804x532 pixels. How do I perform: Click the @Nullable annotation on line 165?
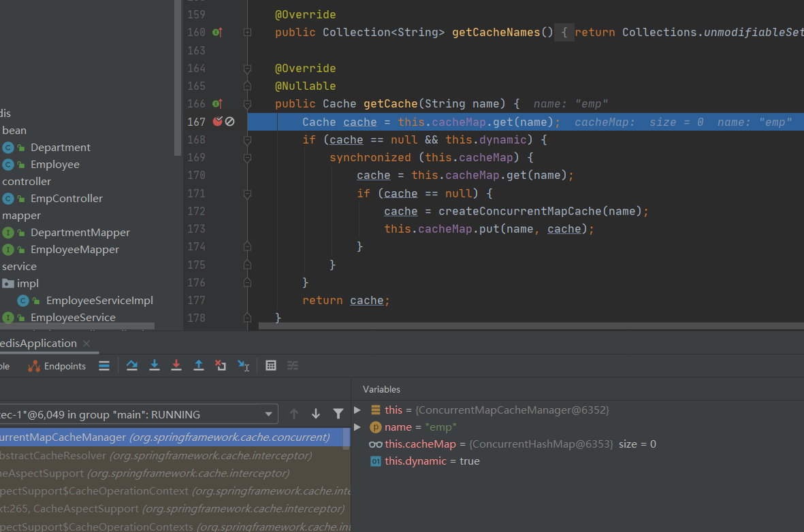[306, 86]
